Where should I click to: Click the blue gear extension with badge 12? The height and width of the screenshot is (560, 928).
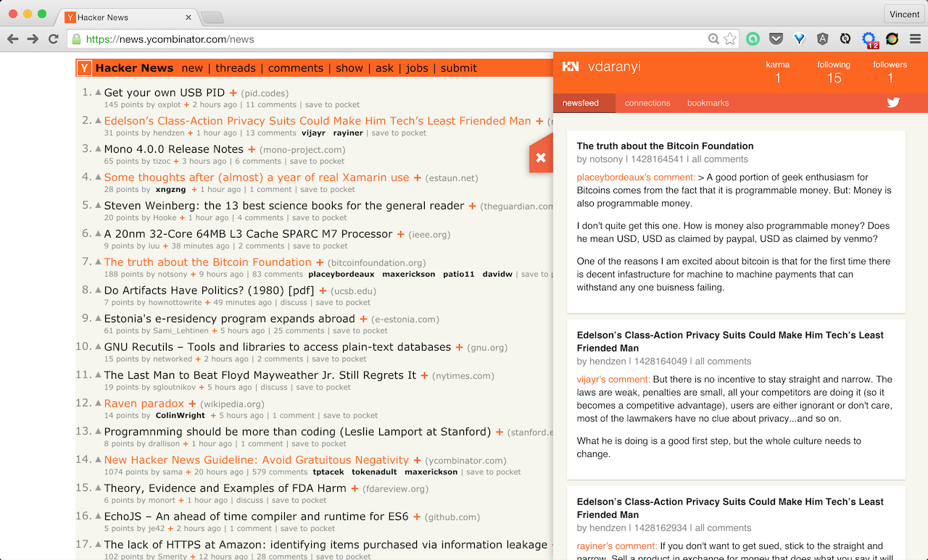[869, 40]
